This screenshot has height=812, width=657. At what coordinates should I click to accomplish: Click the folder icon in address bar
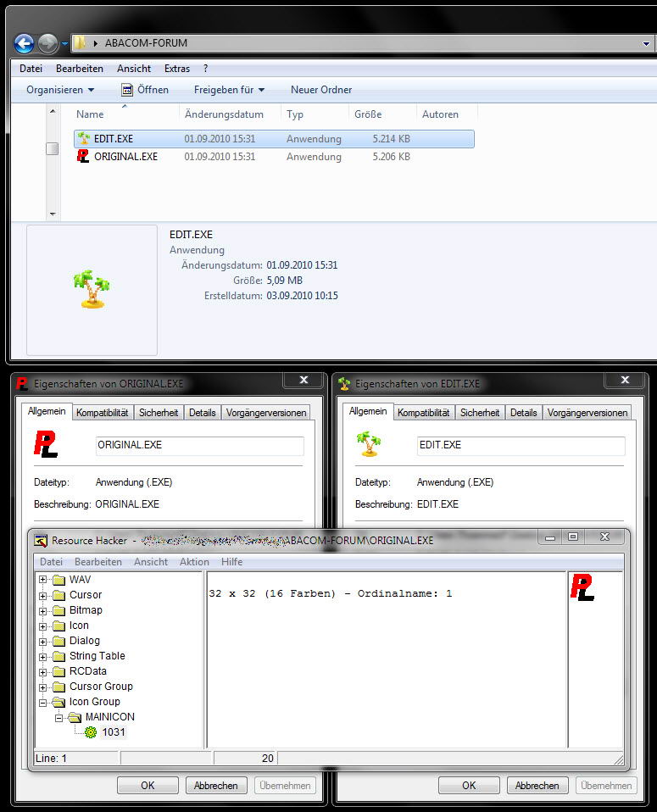(x=80, y=43)
